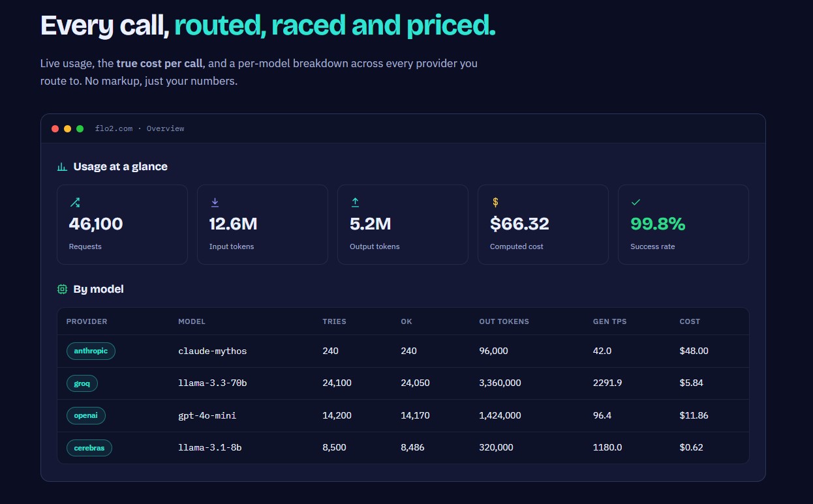813x504 pixels.
Task: Select the cerebras provider badge
Action: [x=89, y=448]
